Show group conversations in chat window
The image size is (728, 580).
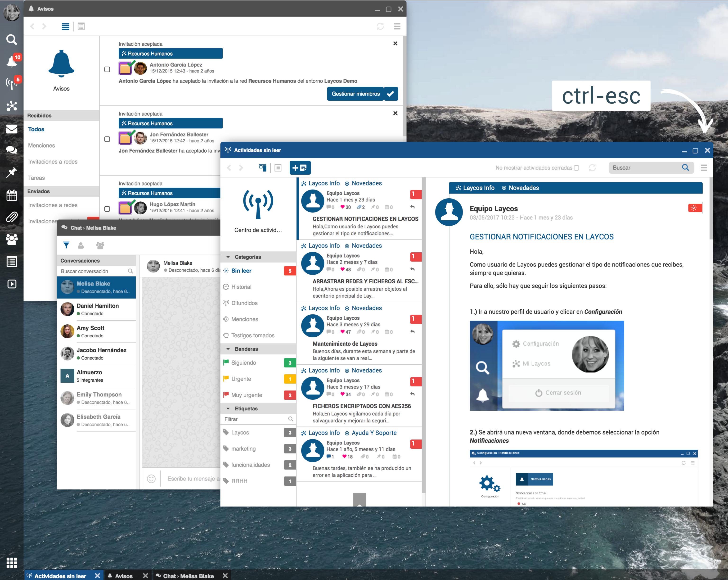[100, 245]
